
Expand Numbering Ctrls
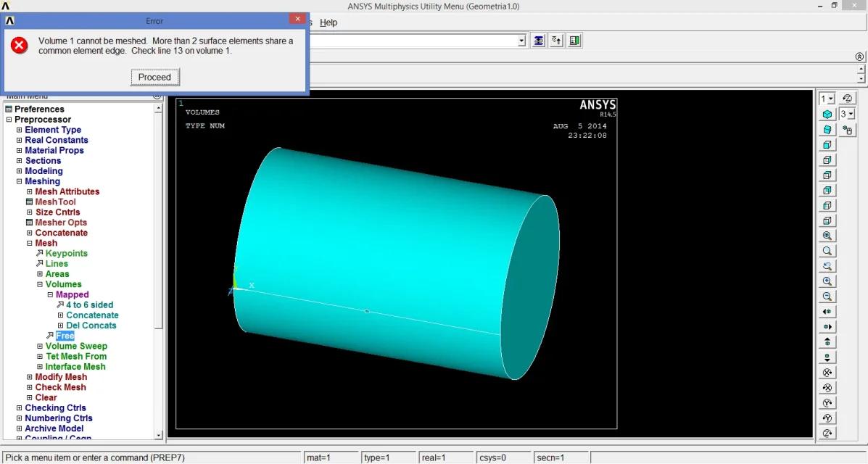pos(19,418)
